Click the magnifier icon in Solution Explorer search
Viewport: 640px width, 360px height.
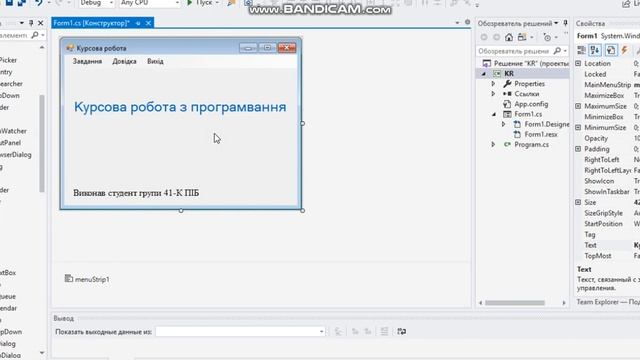(557, 51)
